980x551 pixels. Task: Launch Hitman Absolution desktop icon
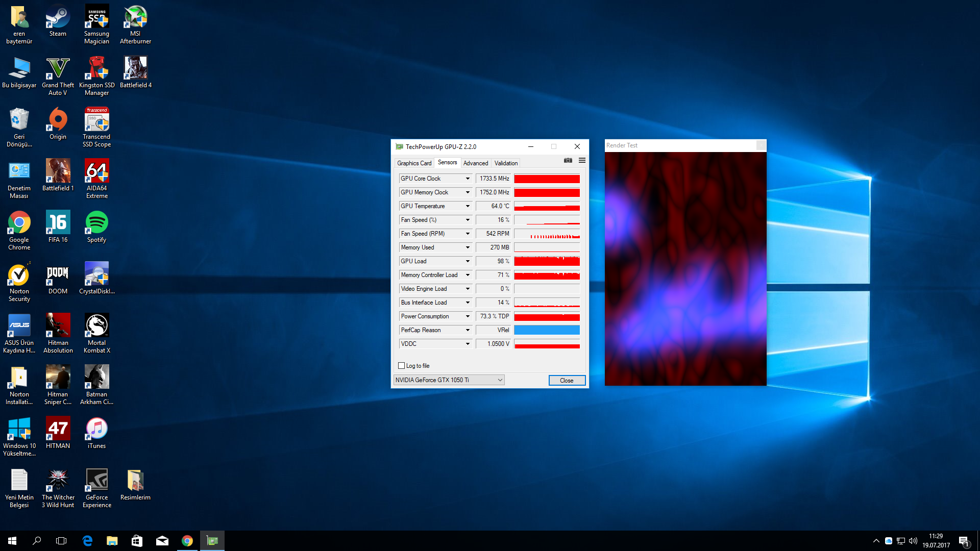pos(58,334)
